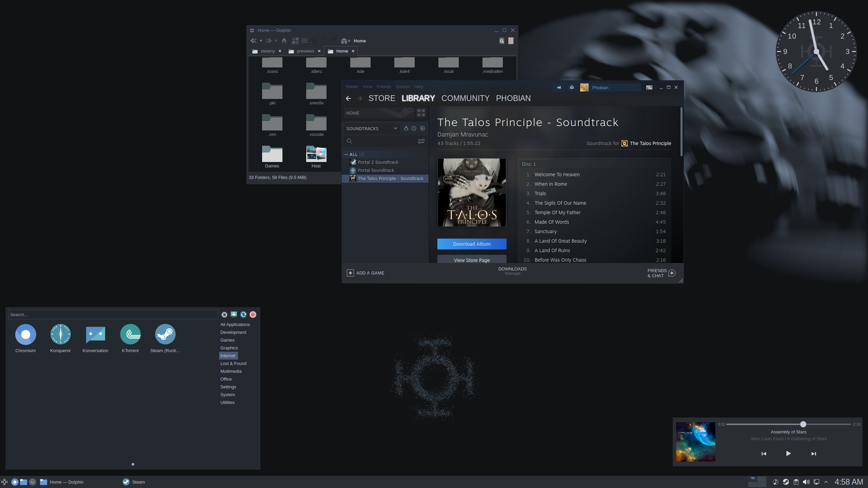The image size is (868, 488).
Task: Toggle ready to play filter icon
Action: tap(422, 128)
